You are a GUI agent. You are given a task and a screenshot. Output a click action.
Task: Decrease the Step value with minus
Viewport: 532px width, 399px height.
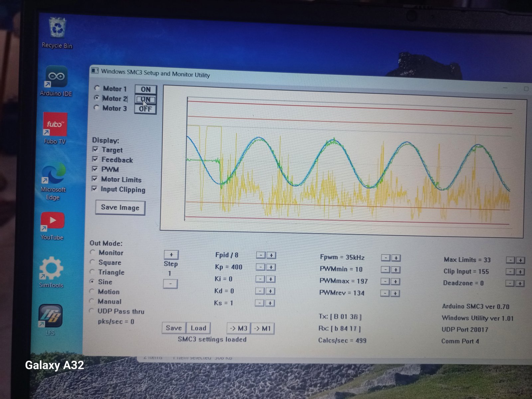click(170, 284)
